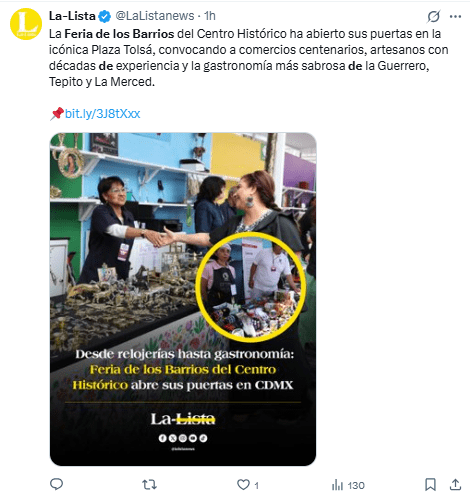Bookmark this La-Lista post
This screenshot has height=498, width=470.
coord(430,485)
